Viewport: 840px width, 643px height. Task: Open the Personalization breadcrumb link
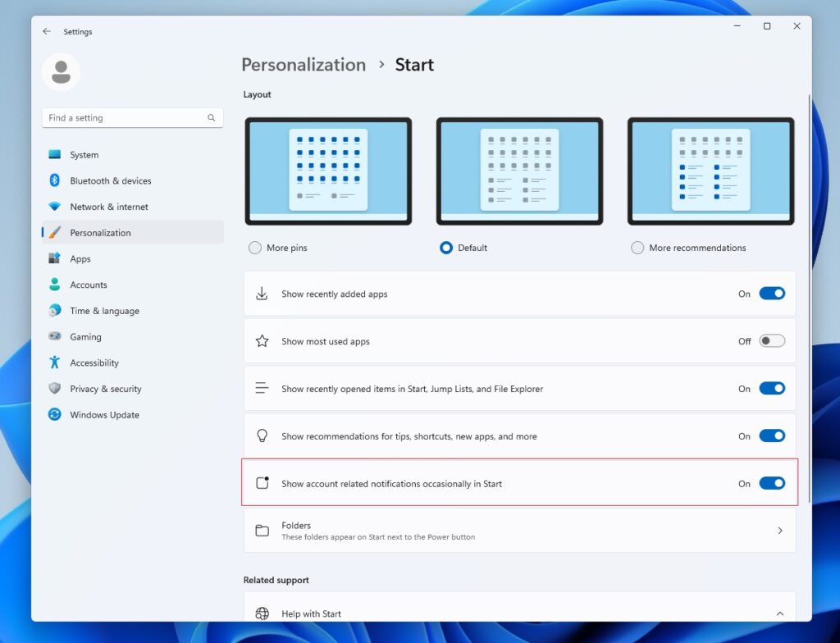click(303, 64)
